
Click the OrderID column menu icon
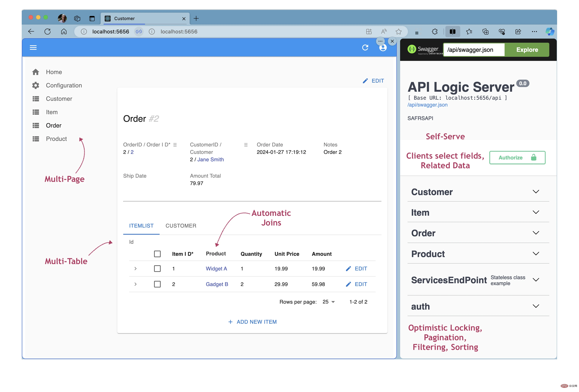pos(175,145)
